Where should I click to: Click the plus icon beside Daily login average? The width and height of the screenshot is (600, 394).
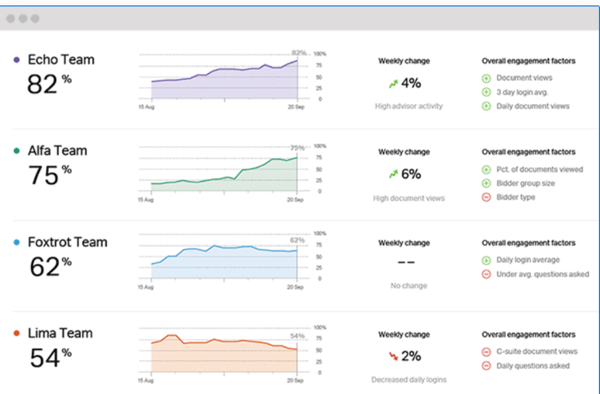coord(486,260)
